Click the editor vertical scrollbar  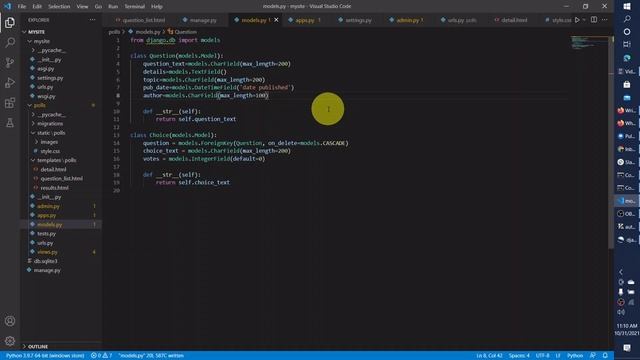coord(611,143)
